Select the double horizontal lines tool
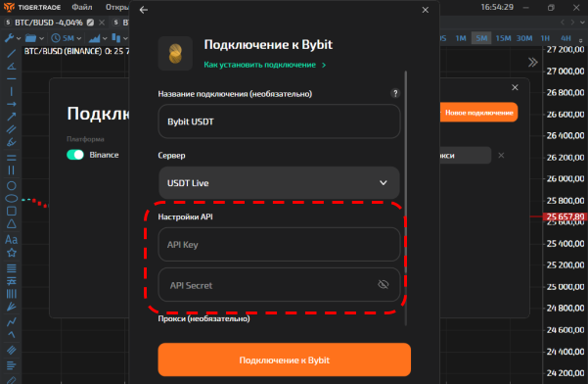The height and width of the screenshot is (384, 588). (x=11, y=158)
